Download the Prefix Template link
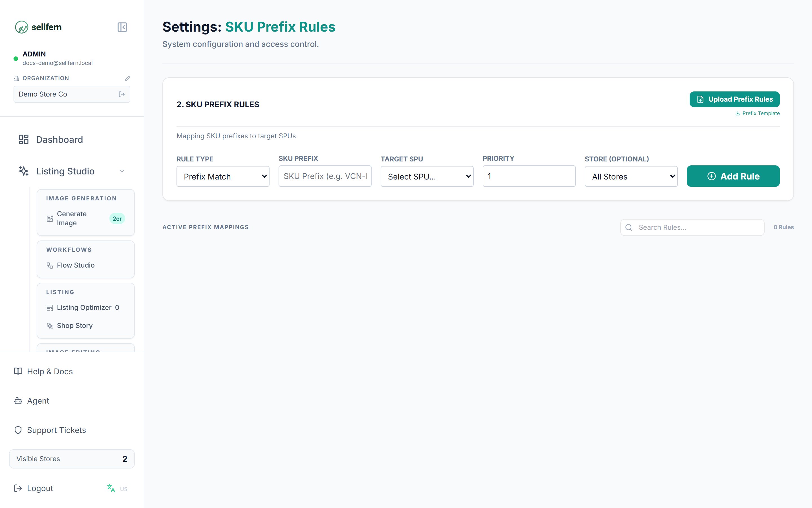The height and width of the screenshot is (508, 812). tap(758, 113)
